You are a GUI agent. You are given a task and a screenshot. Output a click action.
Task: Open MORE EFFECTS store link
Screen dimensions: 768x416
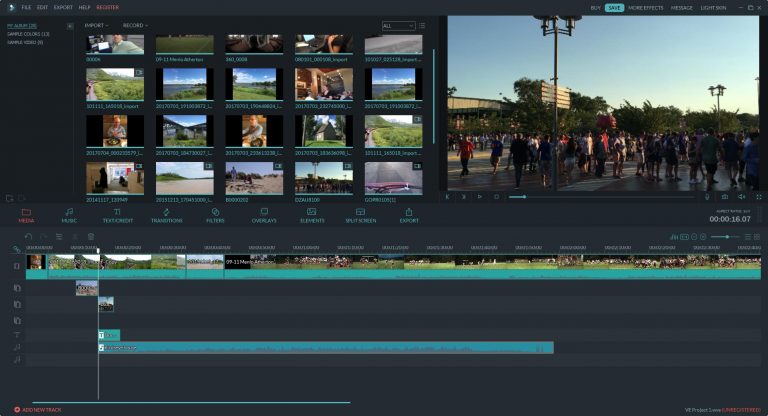[646, 8]
